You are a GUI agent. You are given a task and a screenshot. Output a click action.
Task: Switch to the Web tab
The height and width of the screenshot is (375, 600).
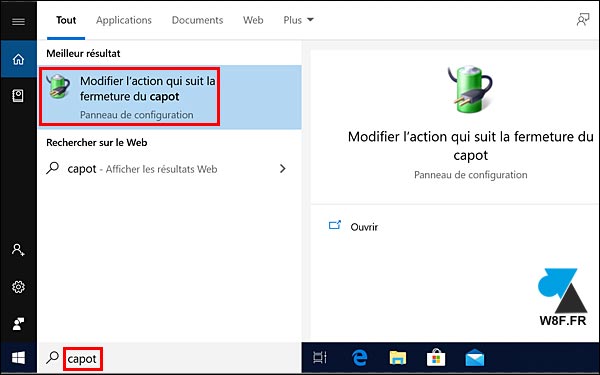point(253,20)
